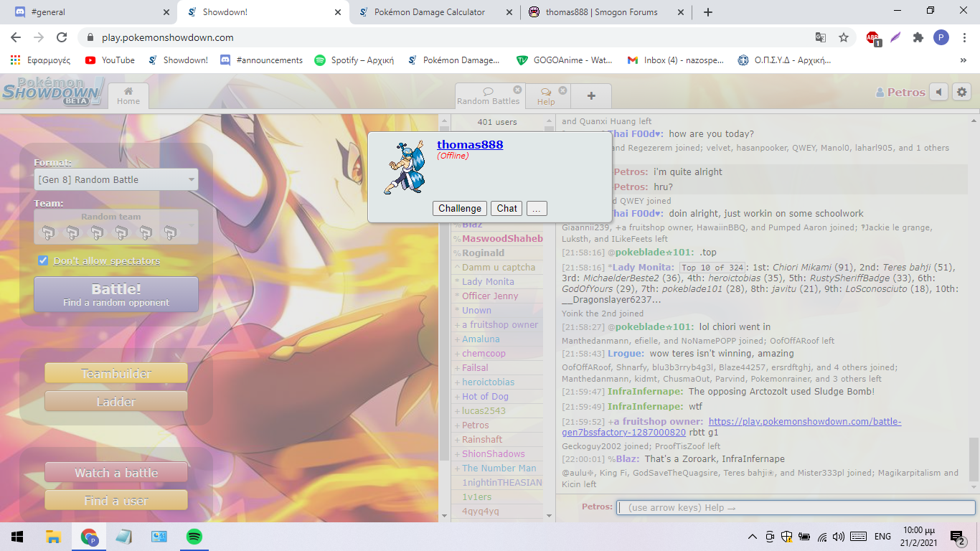The width and height of the screenshot is (980, 551).
Task: Go back in browser history
Action: 16,37
